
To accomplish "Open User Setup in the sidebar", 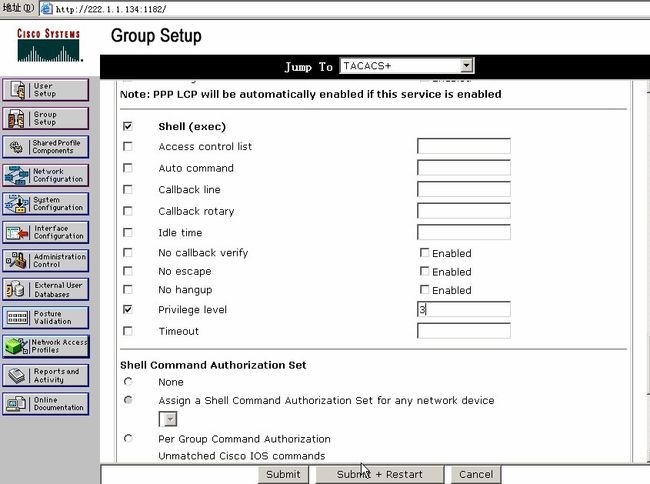I will coord(45,90).
